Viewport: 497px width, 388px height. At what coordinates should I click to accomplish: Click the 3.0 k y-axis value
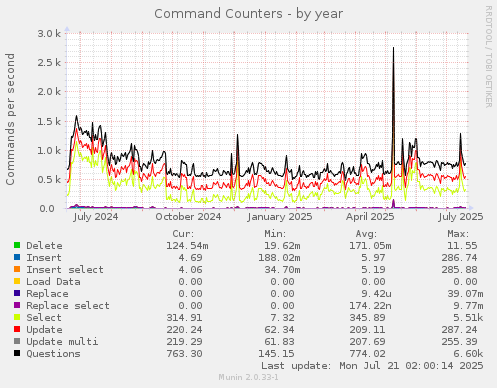coord(49,33)
